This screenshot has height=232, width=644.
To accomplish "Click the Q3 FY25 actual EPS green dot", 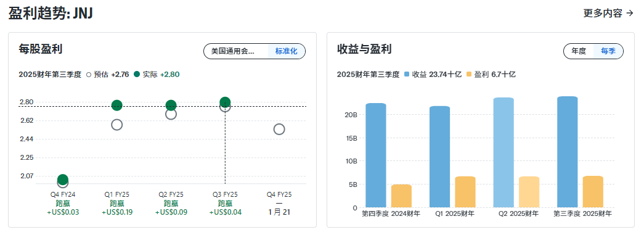I will 225,102.
